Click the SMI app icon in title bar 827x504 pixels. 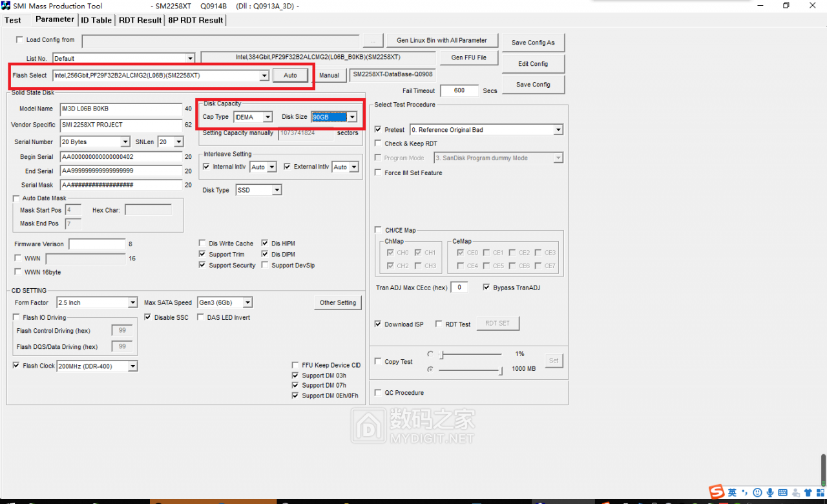pyautogui.click(x=6, y=6)
